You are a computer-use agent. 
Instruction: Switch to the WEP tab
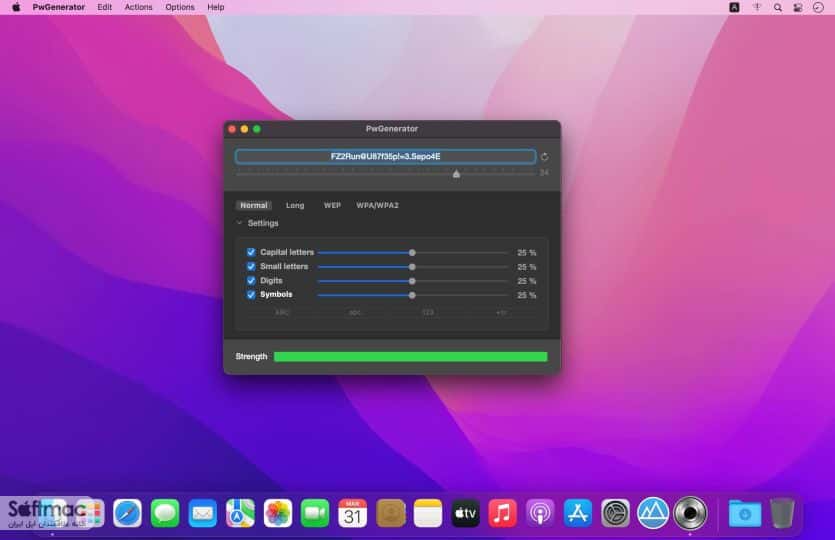(332, 205)
